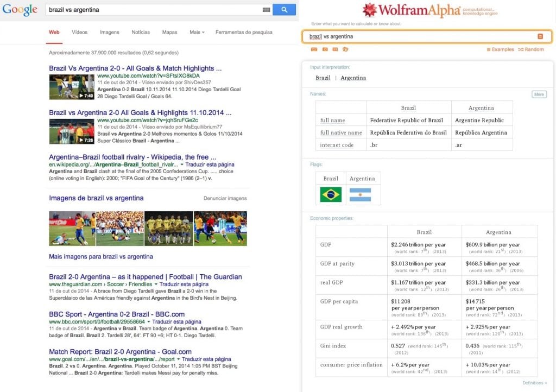
Task: Expand the dropdown arrow next to theguardian.com URL
Action: pos(156,284)
